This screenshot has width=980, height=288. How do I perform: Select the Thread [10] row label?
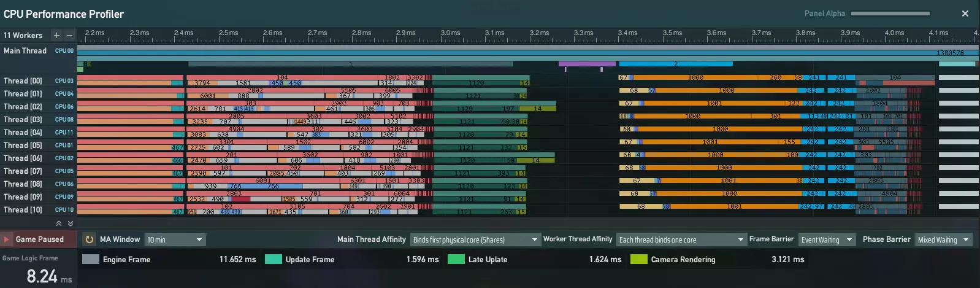[x=23, y=209]
